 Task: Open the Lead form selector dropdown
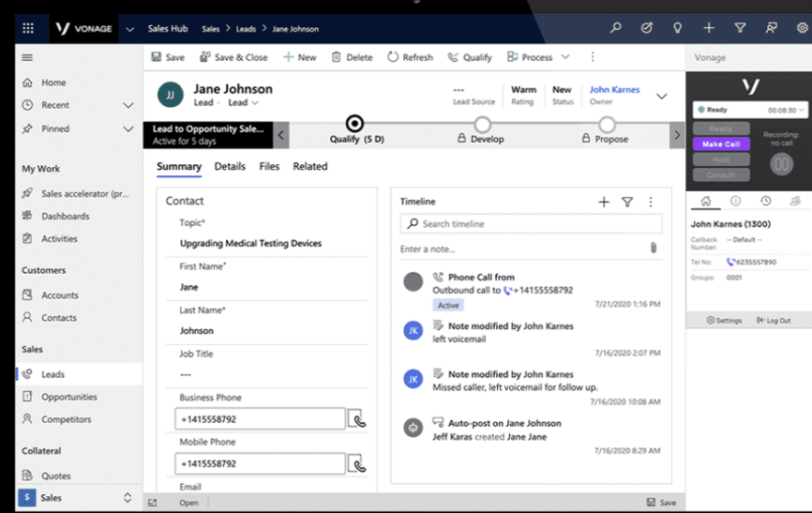tap(244, 102)
